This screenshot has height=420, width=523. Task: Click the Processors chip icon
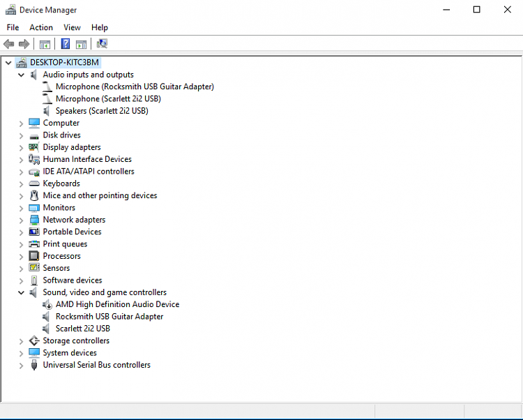coord(34,256)
